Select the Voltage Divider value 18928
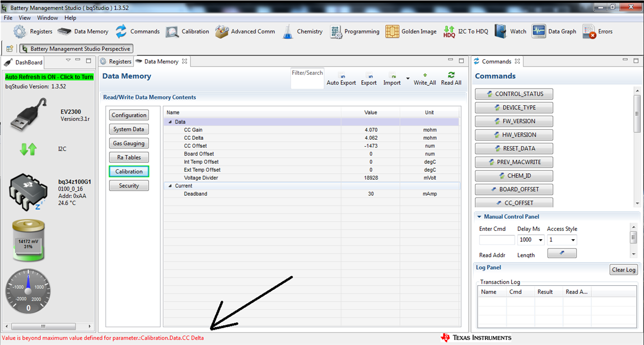The height and width of the screenshot is (345, 644). coord(371,178)
